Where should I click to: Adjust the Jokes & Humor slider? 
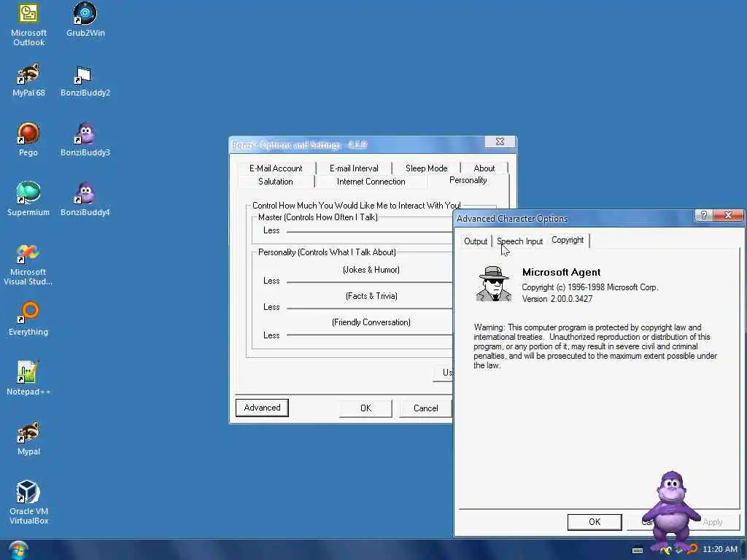[x=369, y=282]
